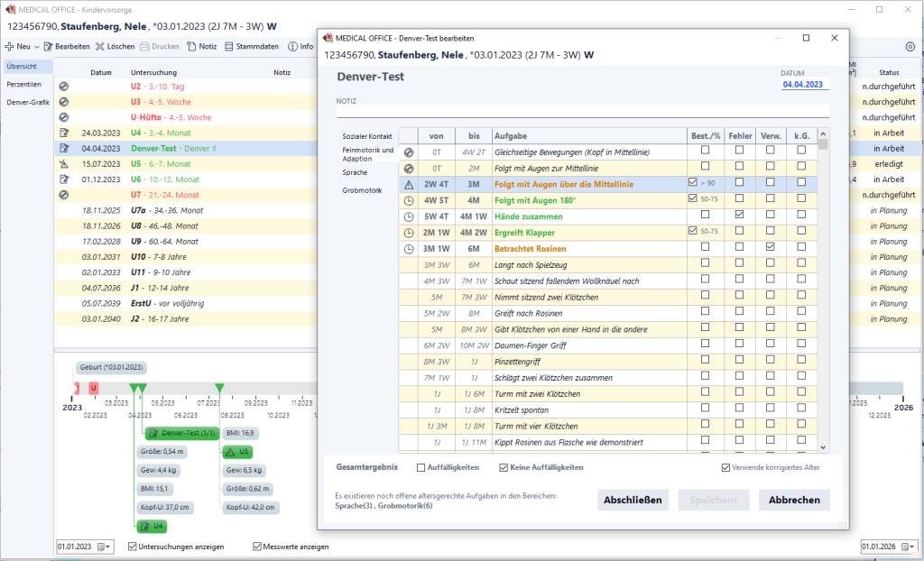Click warning triangle of 'Folgt mit Augen über die Mittellinie'

tap(409, 185)
